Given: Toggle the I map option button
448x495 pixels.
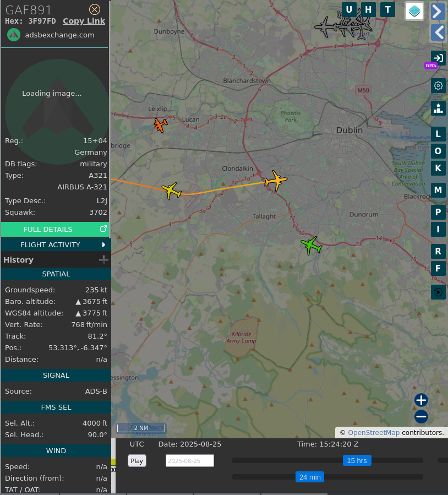Looking at the screenshot, I should click(x=438, y=229).
